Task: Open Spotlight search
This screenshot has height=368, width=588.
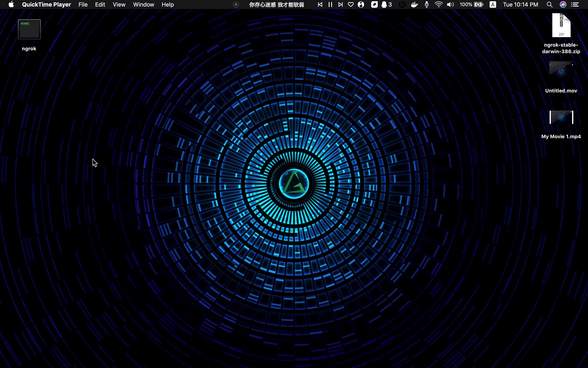Action: [x=550, y=4]
